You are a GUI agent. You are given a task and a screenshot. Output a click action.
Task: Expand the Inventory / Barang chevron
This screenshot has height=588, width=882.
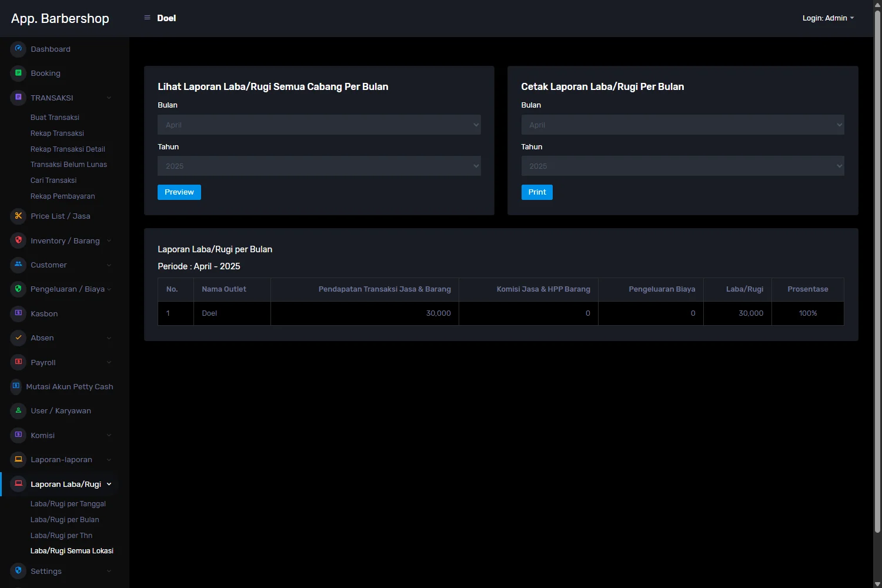point(109,240)
